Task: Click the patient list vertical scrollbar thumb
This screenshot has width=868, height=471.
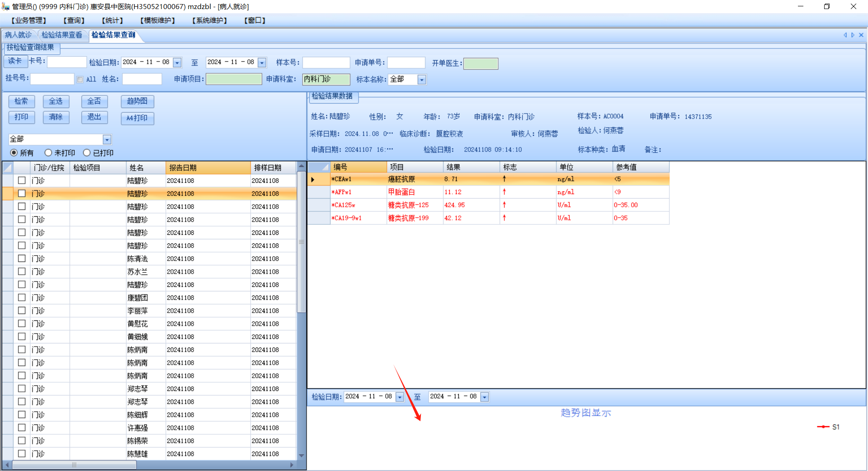Action: pos(301,243)
